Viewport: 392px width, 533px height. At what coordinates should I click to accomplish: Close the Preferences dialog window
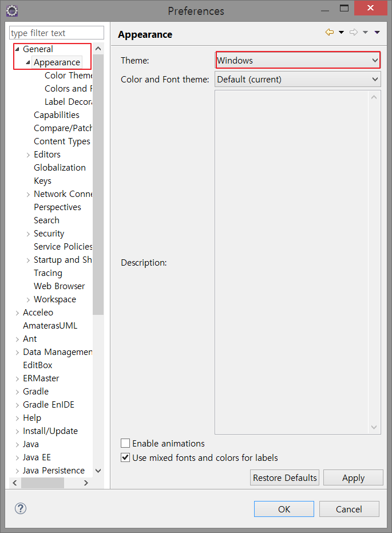click(371, 7)
